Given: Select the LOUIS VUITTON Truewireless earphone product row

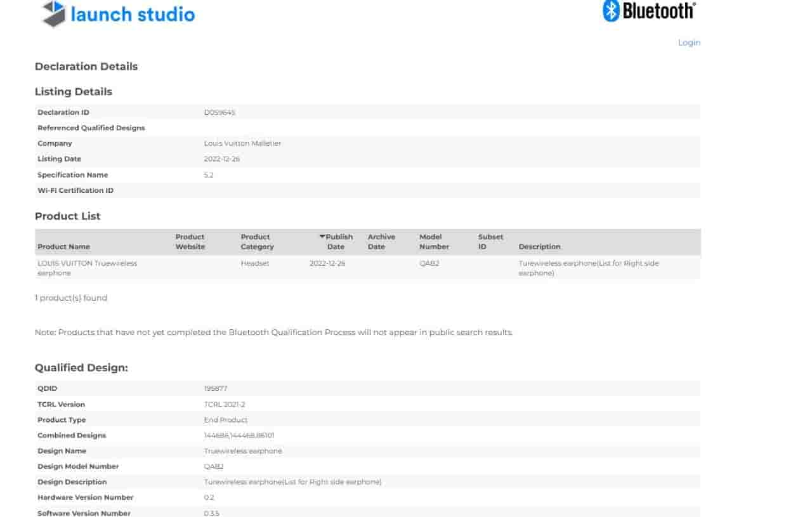Looking at the screenshot, I should tap(87, 268).
